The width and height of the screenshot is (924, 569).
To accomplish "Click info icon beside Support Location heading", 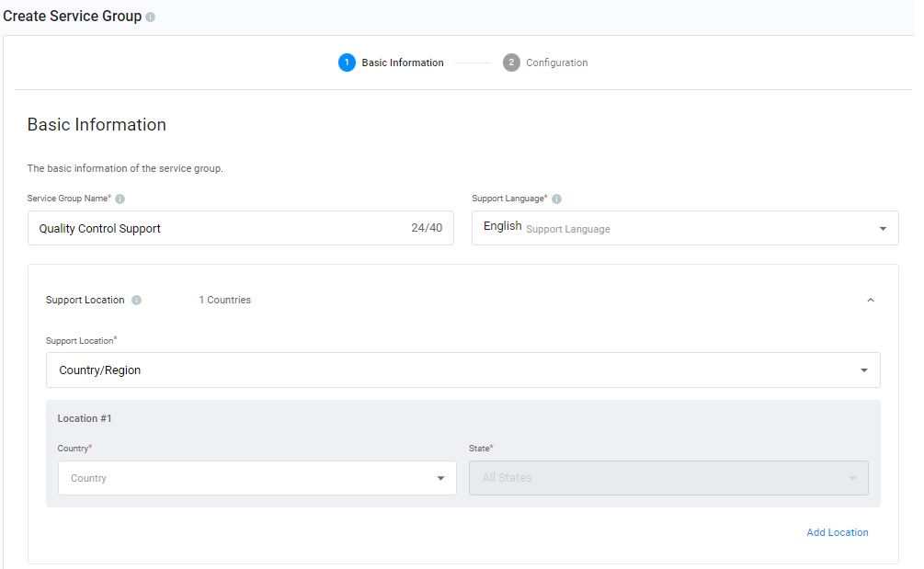I will (136, 301).
